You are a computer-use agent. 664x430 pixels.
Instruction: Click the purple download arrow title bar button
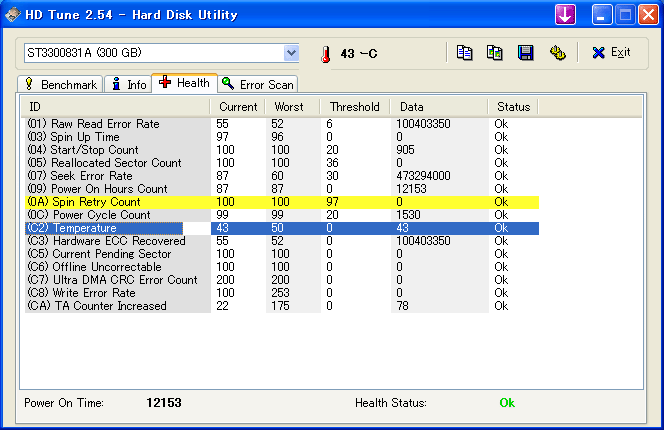565,15
